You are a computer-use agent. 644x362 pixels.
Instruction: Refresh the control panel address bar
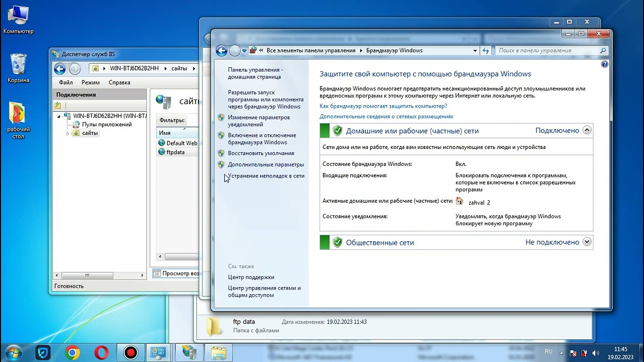[x=486, y=51]
